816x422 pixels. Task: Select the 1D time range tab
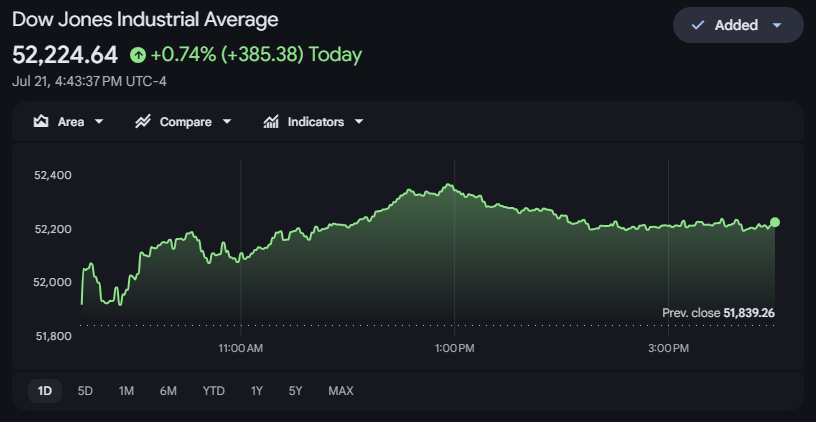coord(45,391)
